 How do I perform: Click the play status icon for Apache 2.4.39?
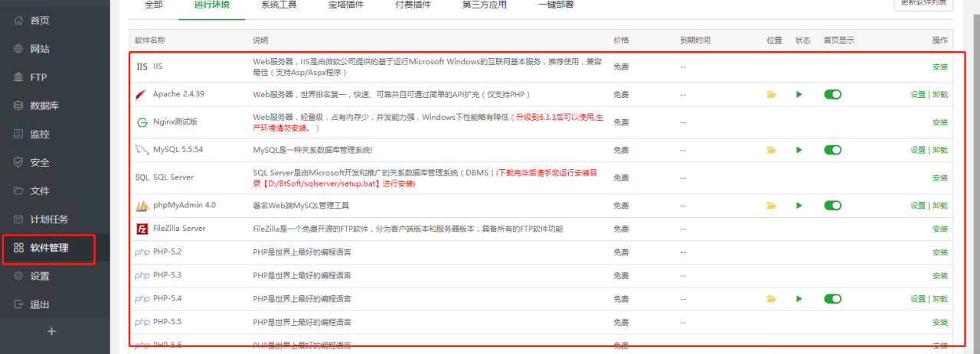click(799, 95)
